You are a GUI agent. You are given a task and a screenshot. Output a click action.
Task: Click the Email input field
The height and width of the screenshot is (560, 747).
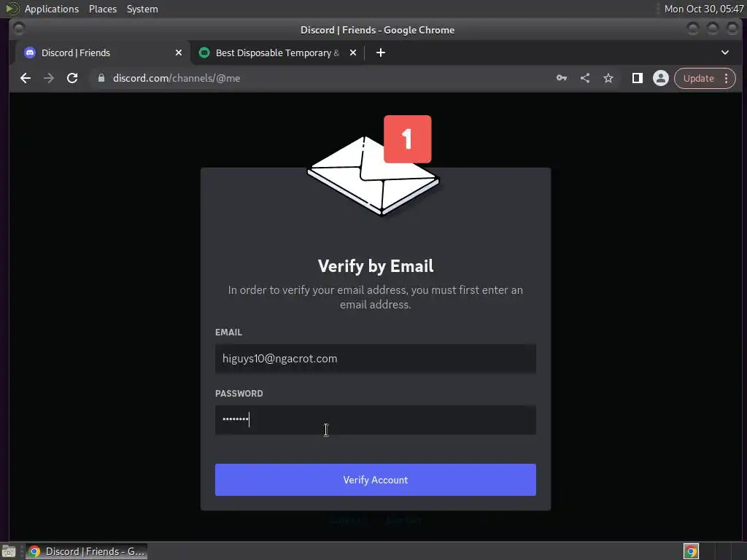click(x=376, y=359)
